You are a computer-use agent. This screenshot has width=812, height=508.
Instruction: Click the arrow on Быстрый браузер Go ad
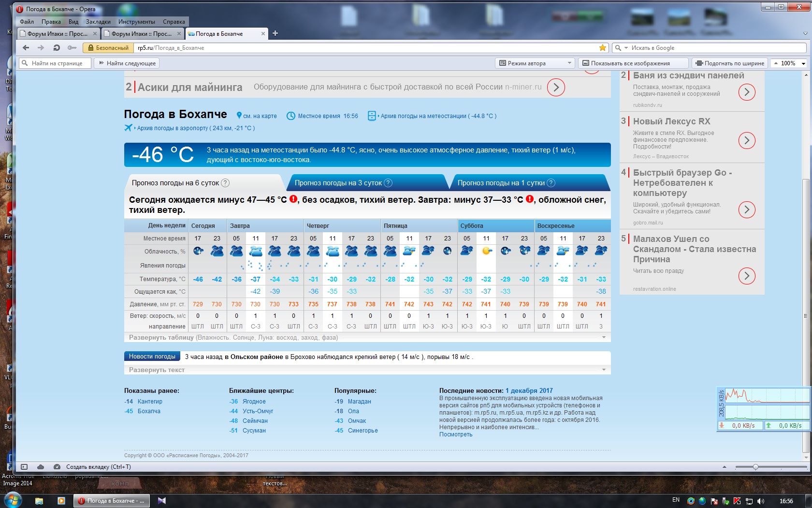pos(747,209)
